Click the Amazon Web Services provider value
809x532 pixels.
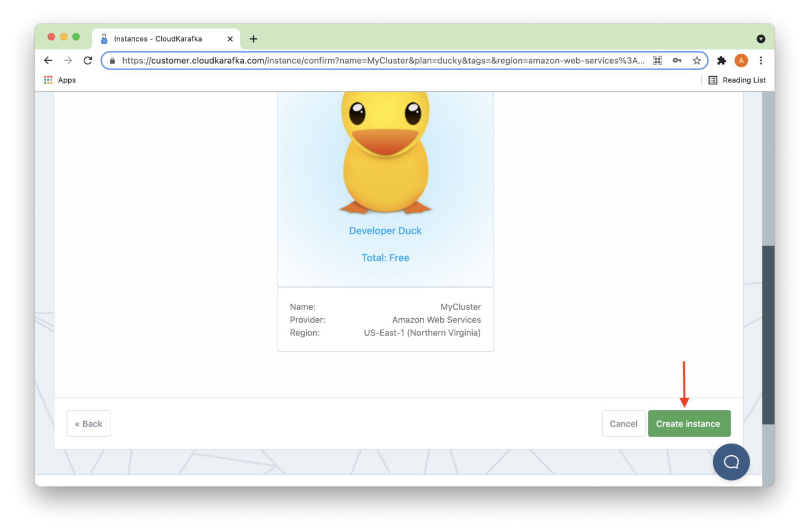pos(436,319)
